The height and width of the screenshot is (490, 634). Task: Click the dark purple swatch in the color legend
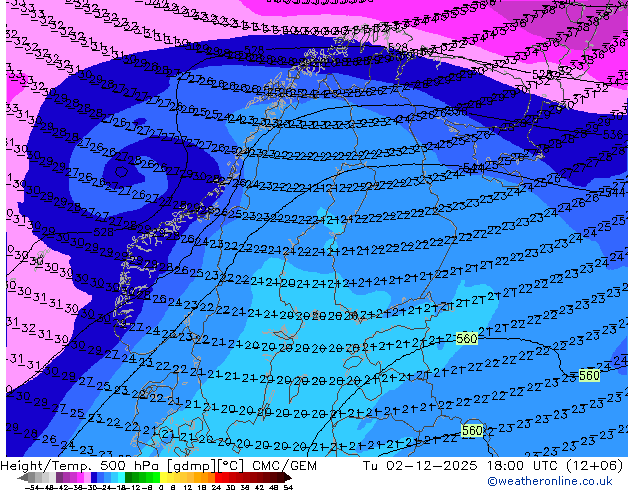pyautogui.click(x=59, y=477)
